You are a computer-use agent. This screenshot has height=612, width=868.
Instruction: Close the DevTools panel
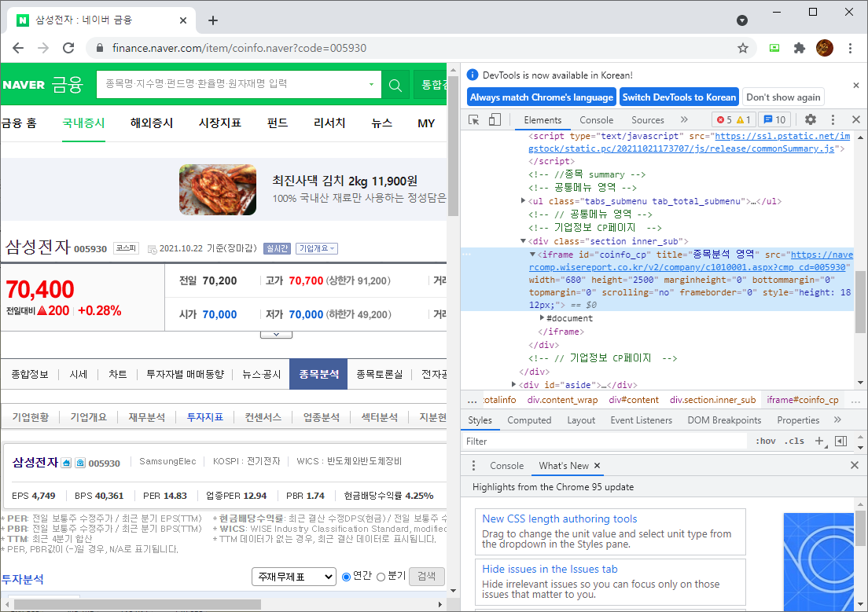(x=856, y=119)
